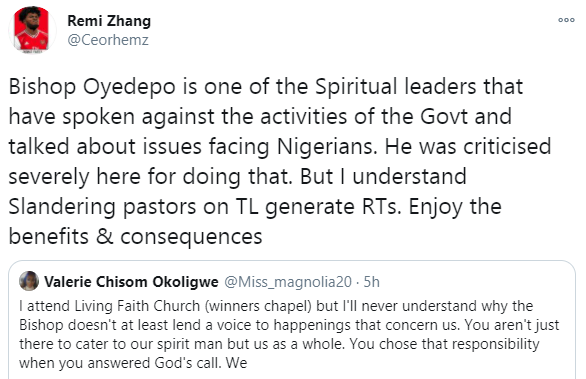
Task: Open Valerie Chisom Okoligwe's name link
Action: pyautogui.click(x=131, y=282)
